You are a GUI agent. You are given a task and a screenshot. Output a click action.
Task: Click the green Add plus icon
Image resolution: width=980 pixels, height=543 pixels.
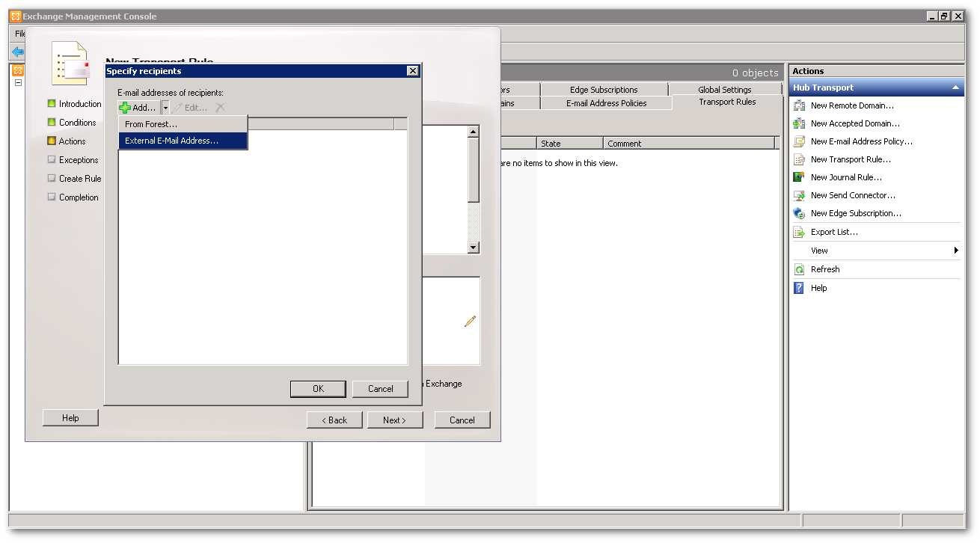(126, 107)
